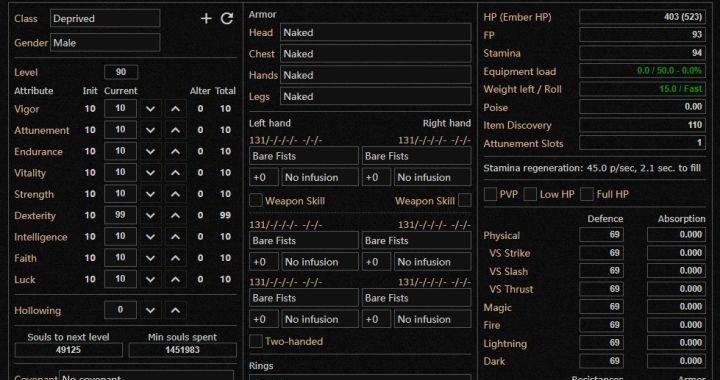Screen dimensions: 720x380
Task: Click the HP value 403 (523)
Action: pyautogui.click(x=642, y=17)
